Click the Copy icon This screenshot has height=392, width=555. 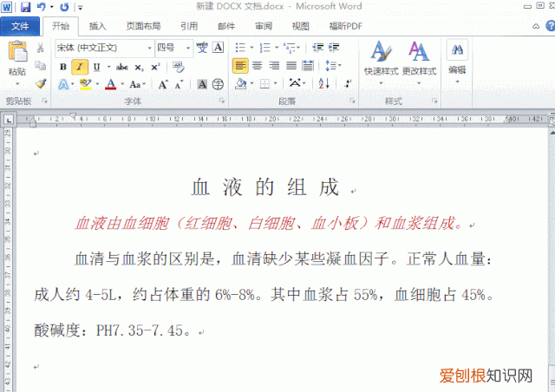tap(41, 66)
